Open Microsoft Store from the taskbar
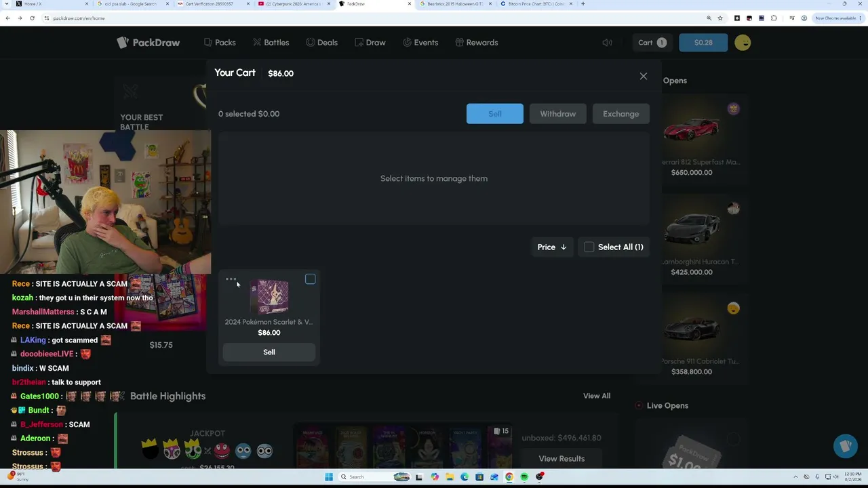Image resolution: width=868 pixels, height=488 pixels. click(x=479, y=477)
